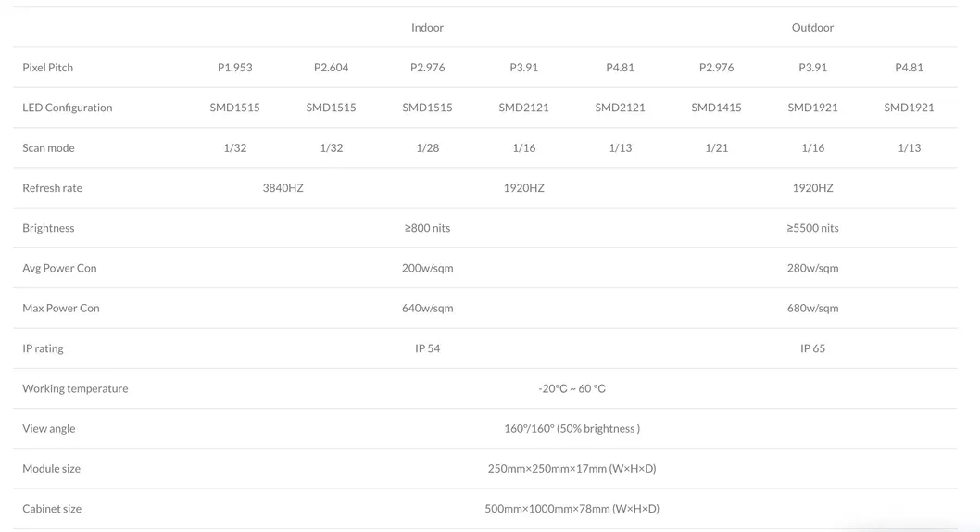Select the IP 54 rating cell
The height and width of the screenshot is (532, 980).
click(427, 348)
